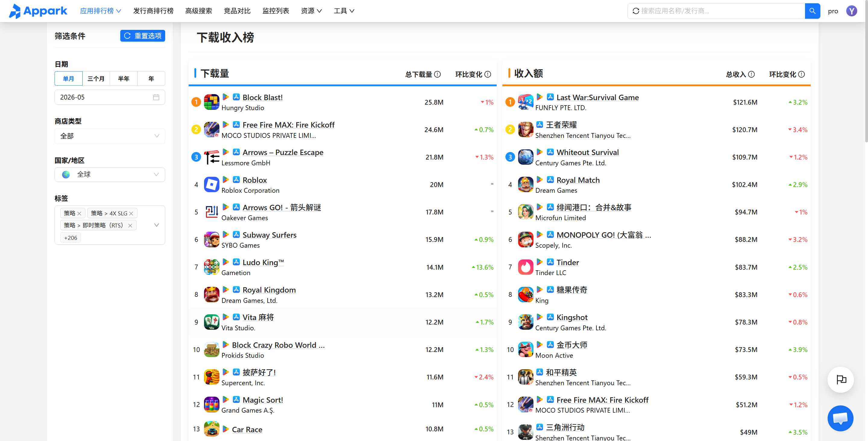
Task: Click refresh icon in search box
Action: point(636,11)
